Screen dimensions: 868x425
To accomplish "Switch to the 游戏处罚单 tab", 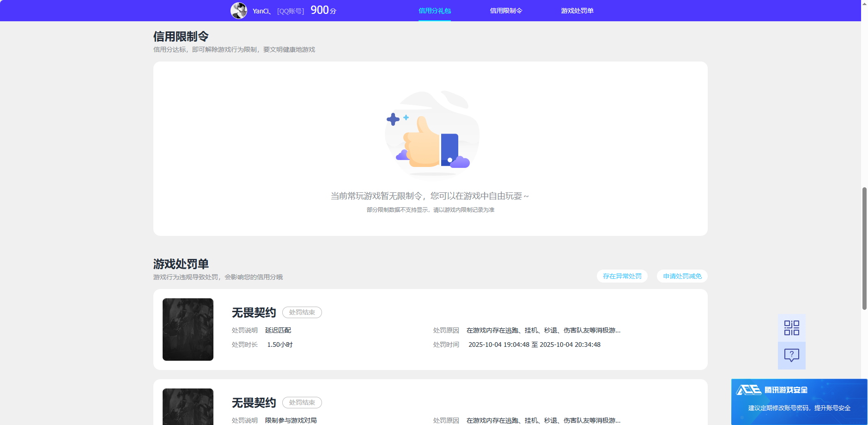I will click(x=577, y=11).
